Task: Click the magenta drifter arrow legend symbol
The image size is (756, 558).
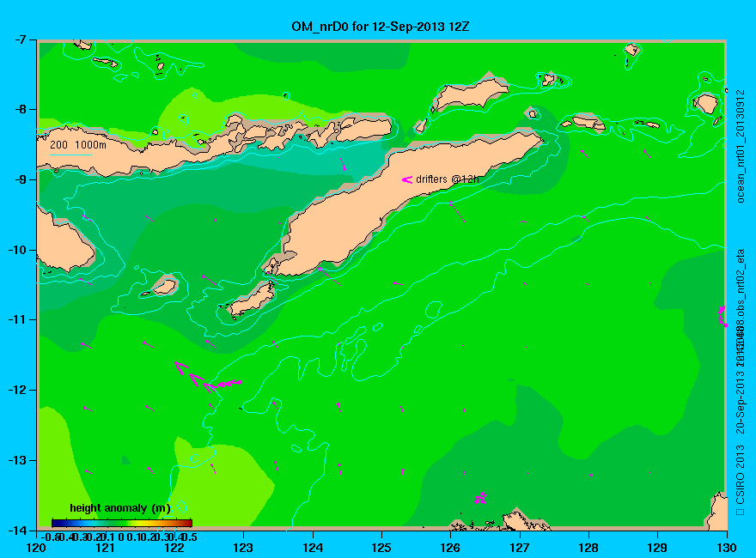Action: tap(407, 179)
